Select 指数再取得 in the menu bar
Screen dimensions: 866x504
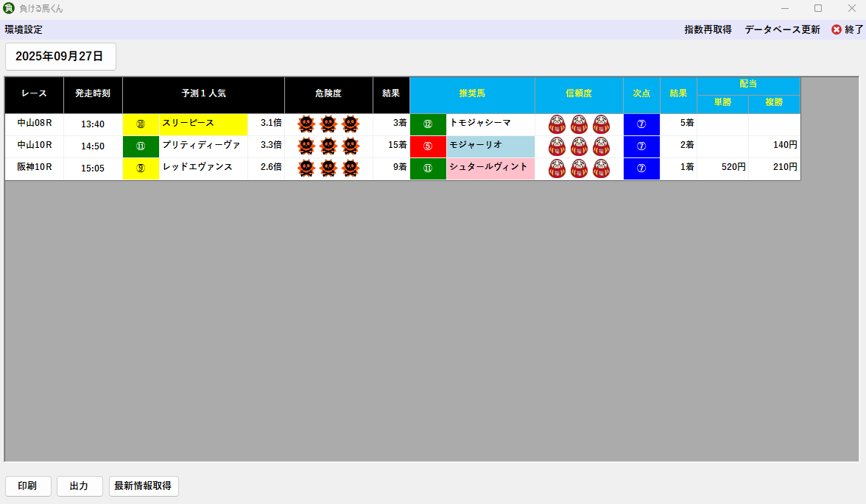708,30
